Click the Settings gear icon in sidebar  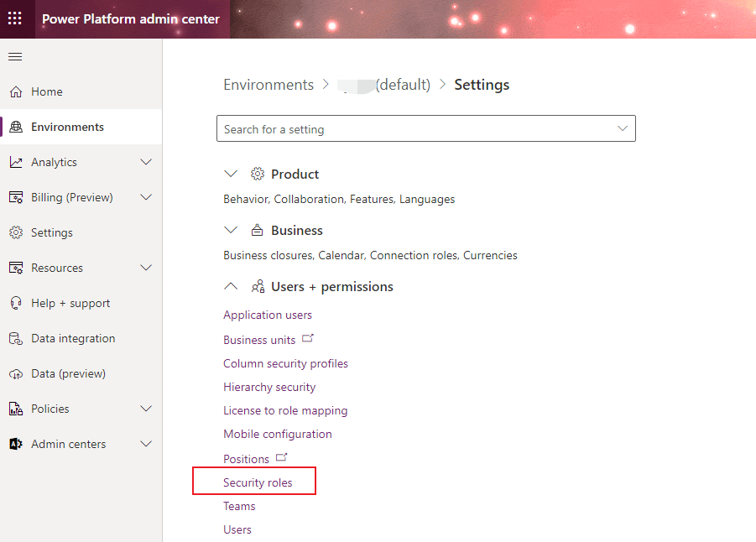click(x=16, y=232)
